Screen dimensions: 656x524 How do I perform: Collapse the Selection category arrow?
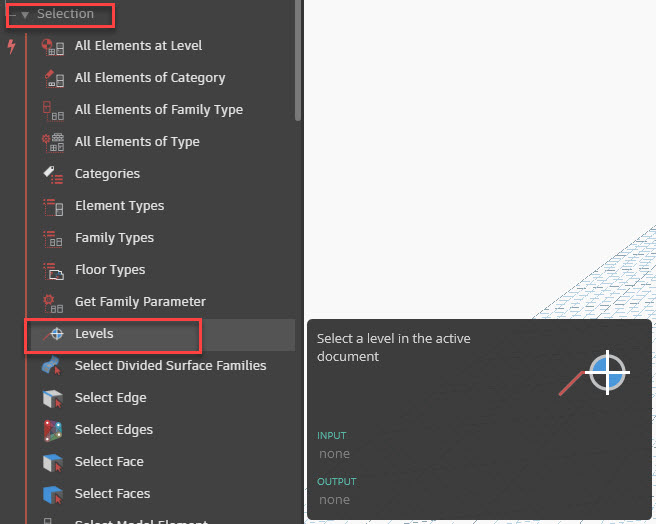pos(25,15)
